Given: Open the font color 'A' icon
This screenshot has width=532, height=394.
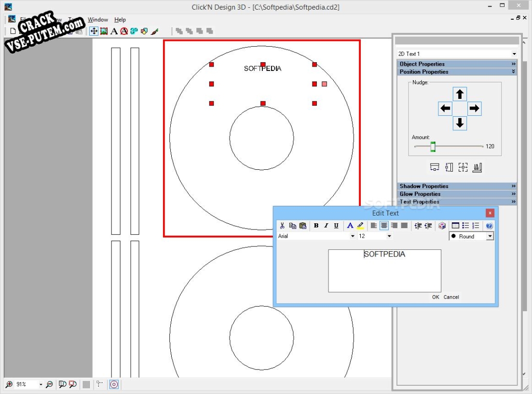Looking at the screenshot, I should [x=350, y=226].
